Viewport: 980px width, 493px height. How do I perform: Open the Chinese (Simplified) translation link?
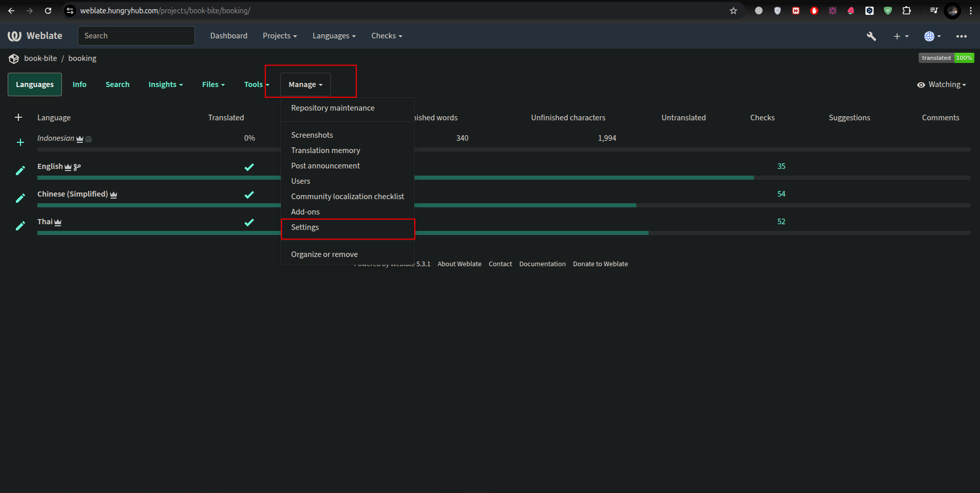pos(72,194)
